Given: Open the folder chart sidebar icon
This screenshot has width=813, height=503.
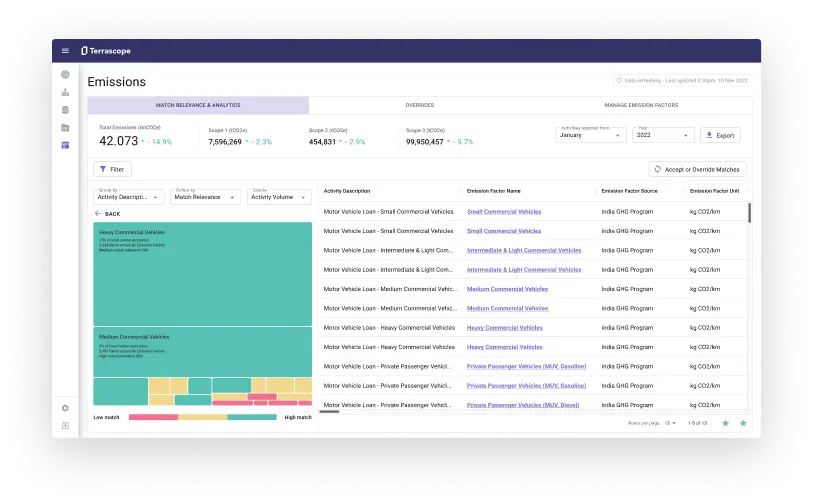Looking at the screenshot, I should coord(65,128).
